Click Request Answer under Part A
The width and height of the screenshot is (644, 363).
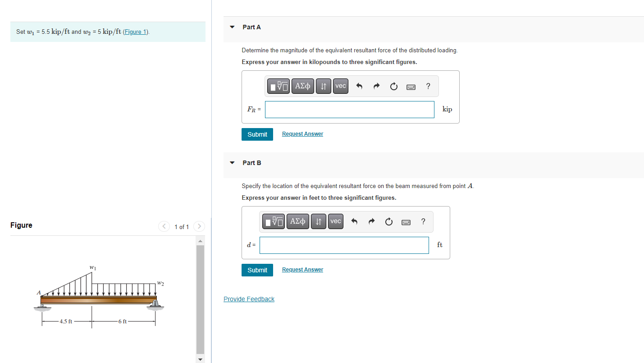click(x=302, y=133)
